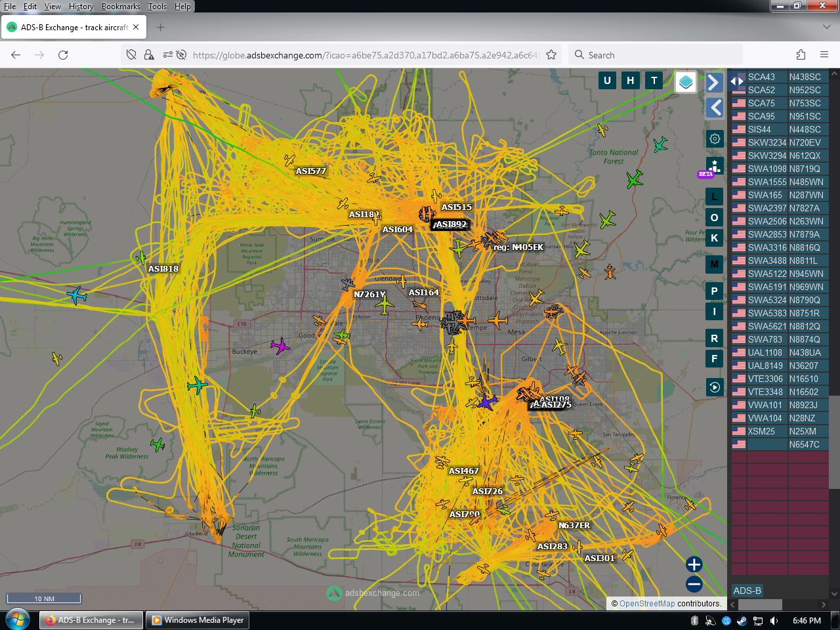Click the browser Search box
This screenshot has width=840, height=630.
(656, 55)
